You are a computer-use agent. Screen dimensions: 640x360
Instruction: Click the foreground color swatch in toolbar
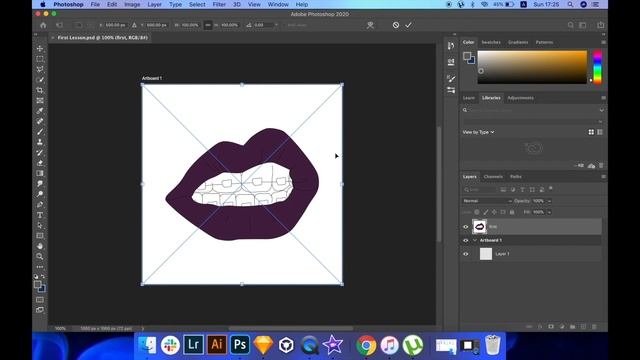(38, 284)
